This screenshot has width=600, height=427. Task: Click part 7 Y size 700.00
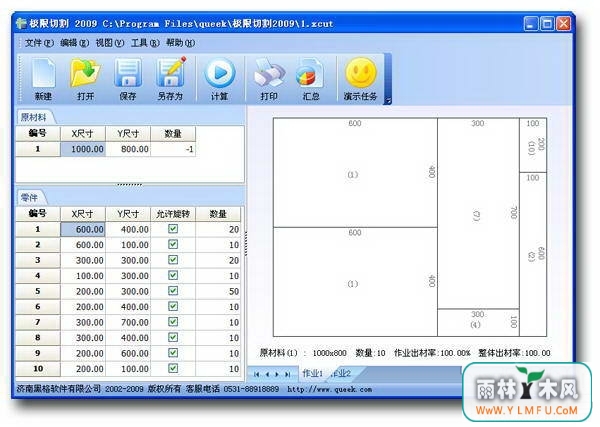[x=128, y=322]
